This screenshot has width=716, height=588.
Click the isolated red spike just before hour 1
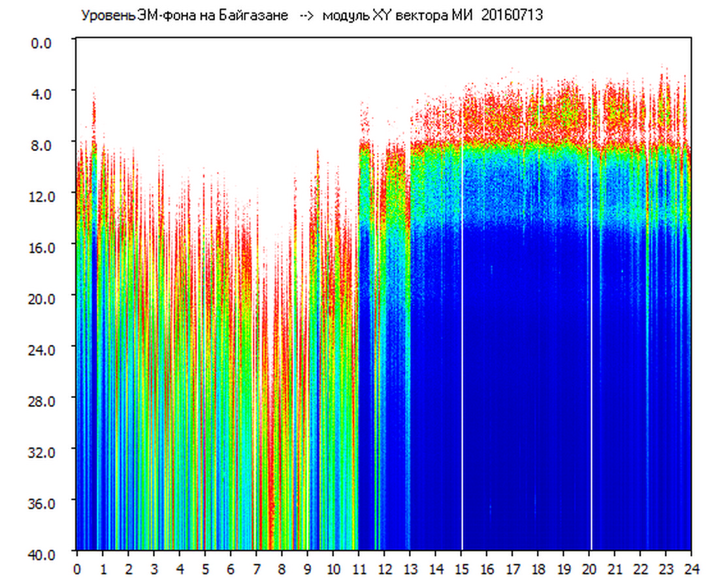pyautogui.click(x=94, y=114)
